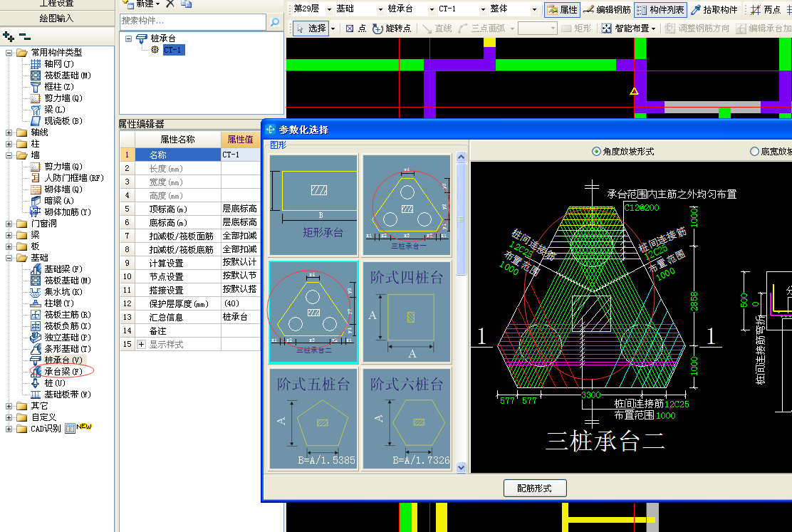The image size is (792, 532).
Task: Collapse the 常用构件类型 folder
Action: tap(9, 53)
